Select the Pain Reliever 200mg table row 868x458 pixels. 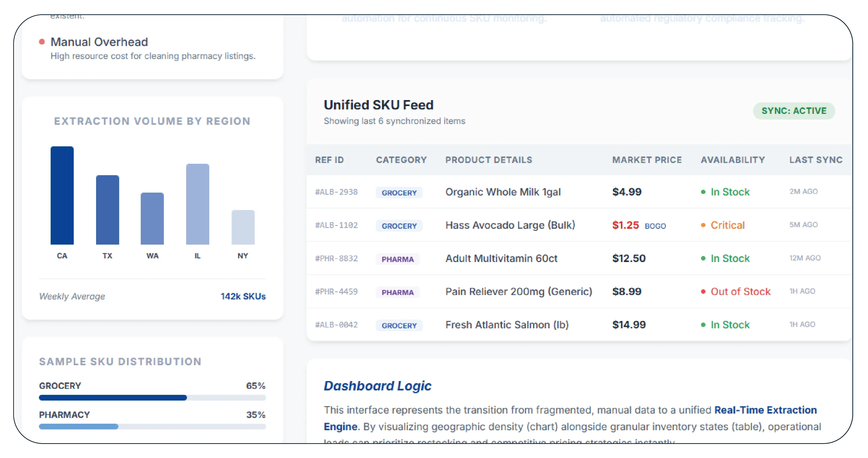[x=518, y=292]
